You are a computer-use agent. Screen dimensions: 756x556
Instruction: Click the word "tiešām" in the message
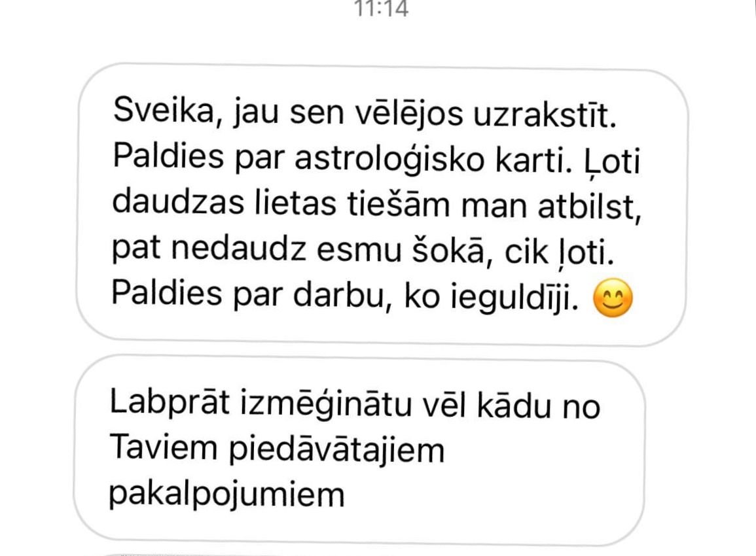click(398, 203)
